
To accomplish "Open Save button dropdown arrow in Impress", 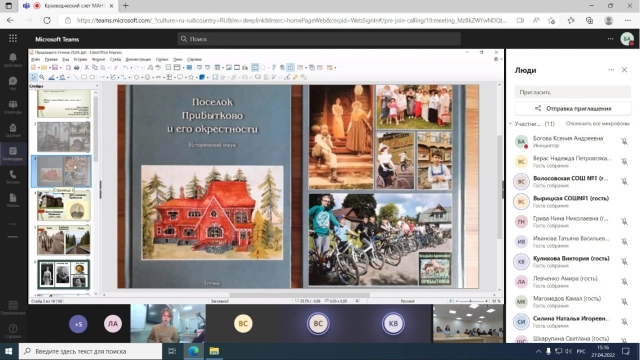I will 61,68.
